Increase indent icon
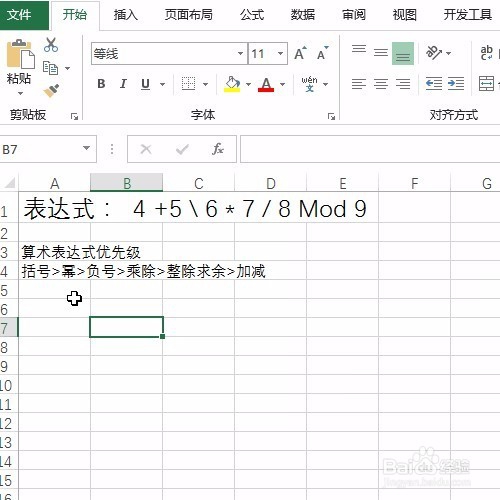This screenshot has height=500, width=500. point(456,84)
